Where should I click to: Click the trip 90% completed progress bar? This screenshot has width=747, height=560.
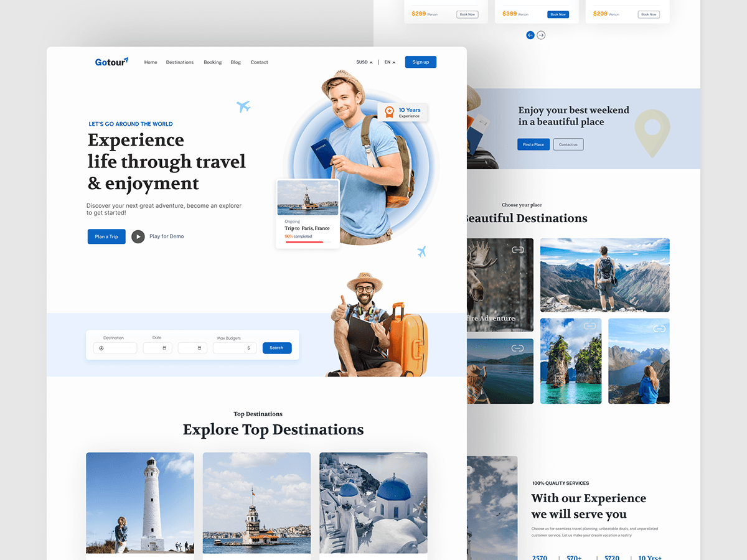tap(304, 242)
